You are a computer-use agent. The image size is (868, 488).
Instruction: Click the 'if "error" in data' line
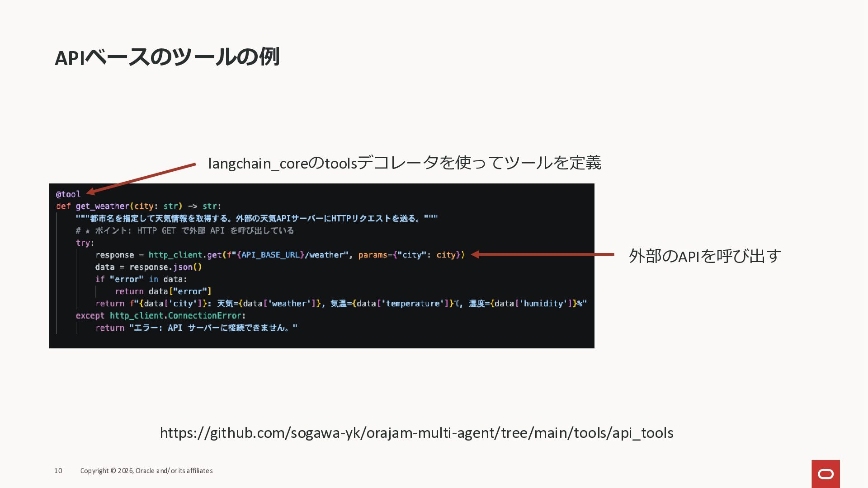pyautogui.click(x=141, y=279)
